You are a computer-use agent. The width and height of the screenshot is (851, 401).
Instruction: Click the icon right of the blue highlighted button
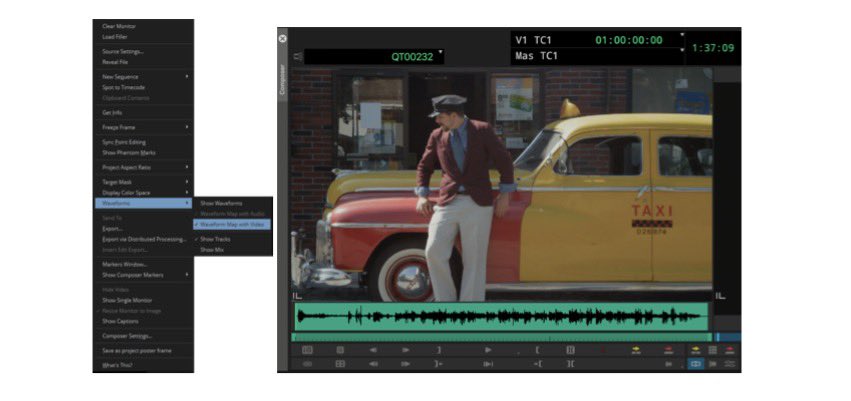click(x=713, y=364)
